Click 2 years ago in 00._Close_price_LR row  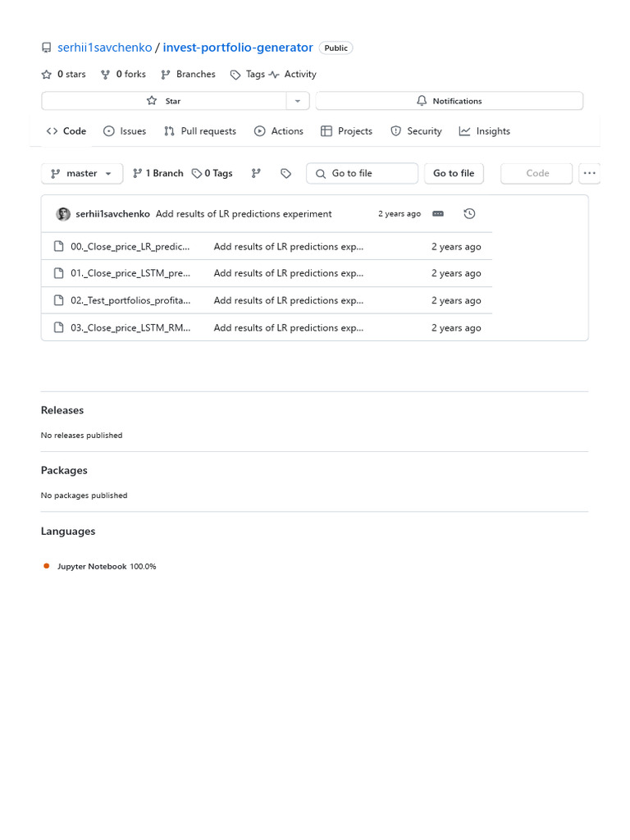point(456,247)
